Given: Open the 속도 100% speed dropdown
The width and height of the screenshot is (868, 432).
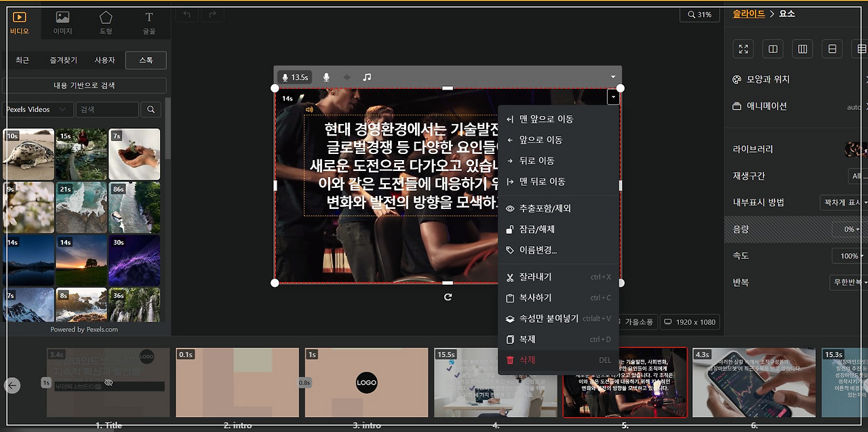Looking at the screenshot, I should 850,256.
